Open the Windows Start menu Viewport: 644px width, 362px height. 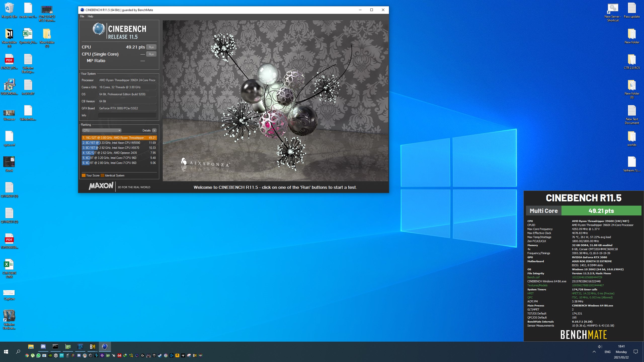(x=6, y=352)
